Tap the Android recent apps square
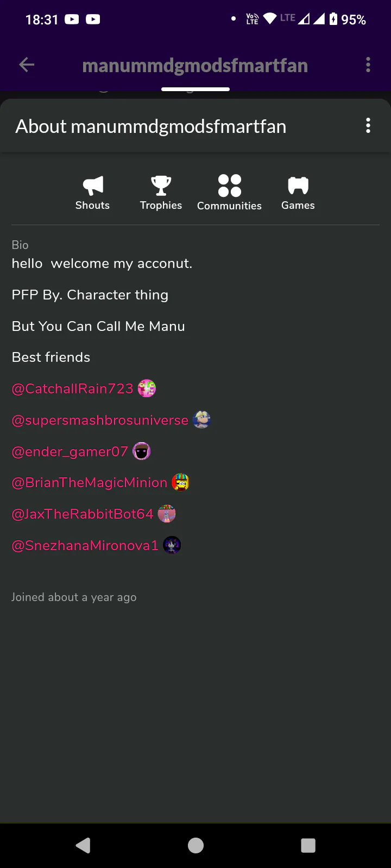The width and height of the screenshot is (391, 868). tap(308, 845)
